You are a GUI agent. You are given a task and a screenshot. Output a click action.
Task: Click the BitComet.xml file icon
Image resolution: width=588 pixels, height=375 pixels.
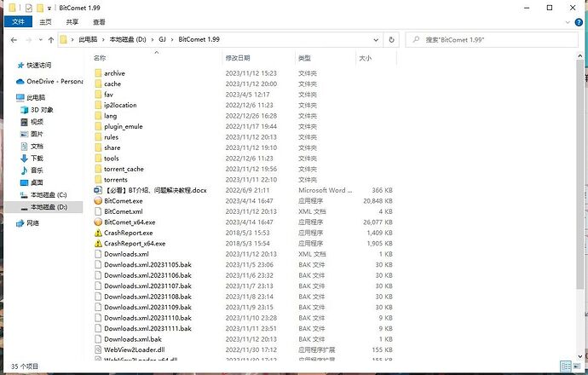[98, 211]
